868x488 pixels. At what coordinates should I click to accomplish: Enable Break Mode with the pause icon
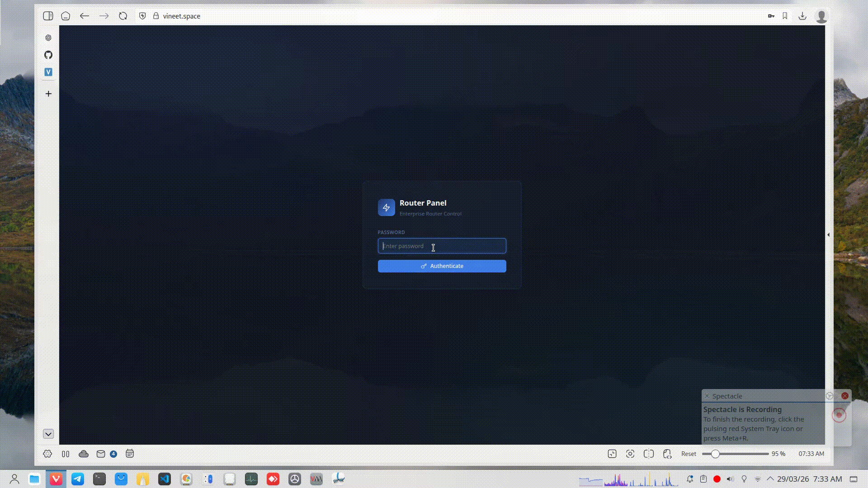(66, 454)
